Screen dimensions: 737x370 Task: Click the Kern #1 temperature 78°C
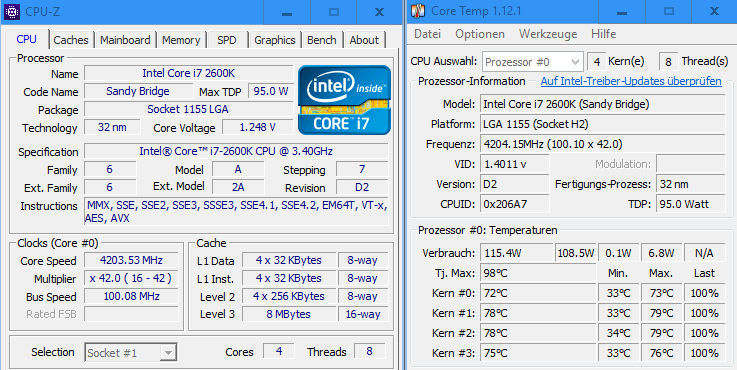pos(538,313)
